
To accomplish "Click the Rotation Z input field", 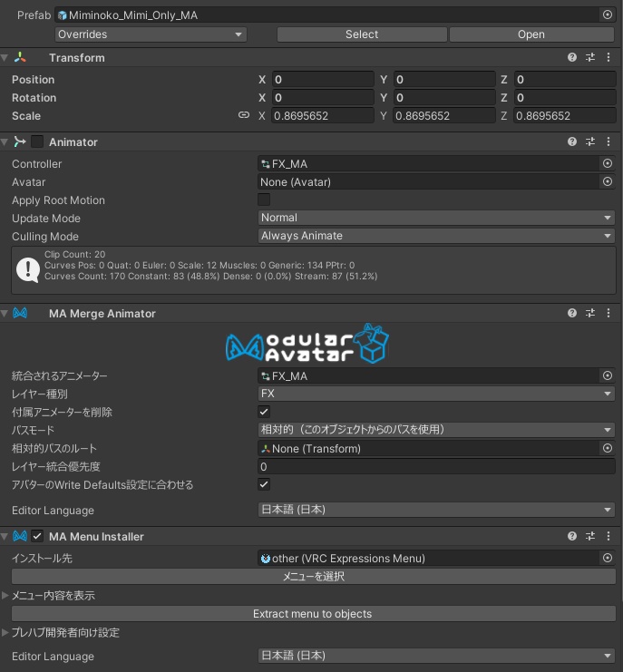I will (x=565, y=98).
